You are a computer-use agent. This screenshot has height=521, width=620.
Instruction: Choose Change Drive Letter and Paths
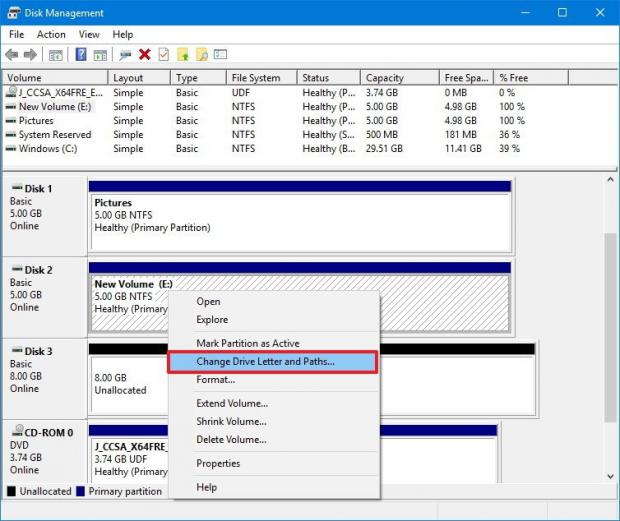tap(265, 362)
